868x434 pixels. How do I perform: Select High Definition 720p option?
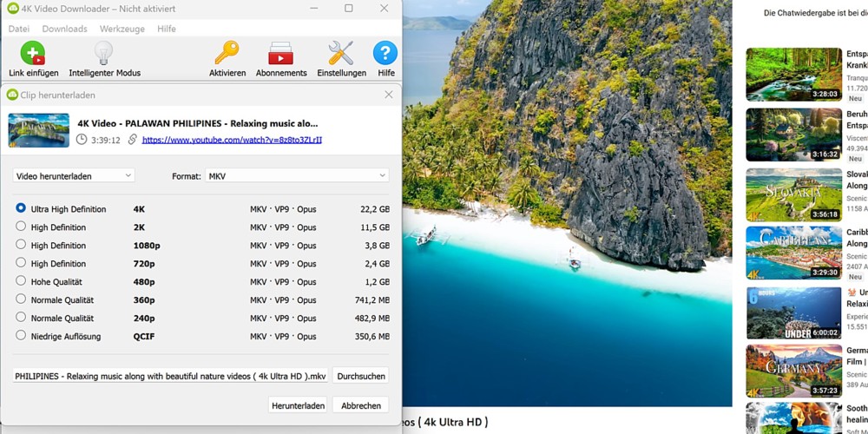[x=21, y=263]
